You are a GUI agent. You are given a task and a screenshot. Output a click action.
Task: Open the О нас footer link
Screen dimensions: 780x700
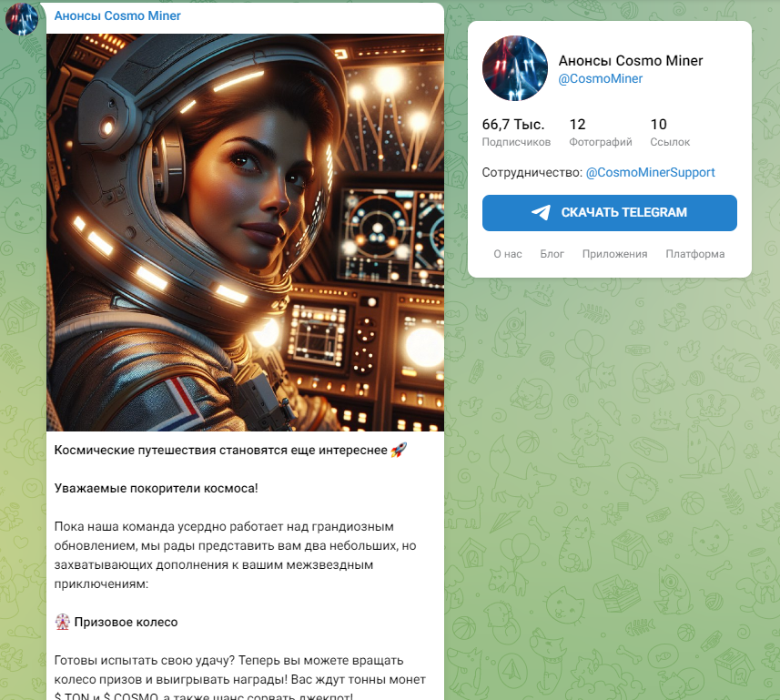[507, 254]
